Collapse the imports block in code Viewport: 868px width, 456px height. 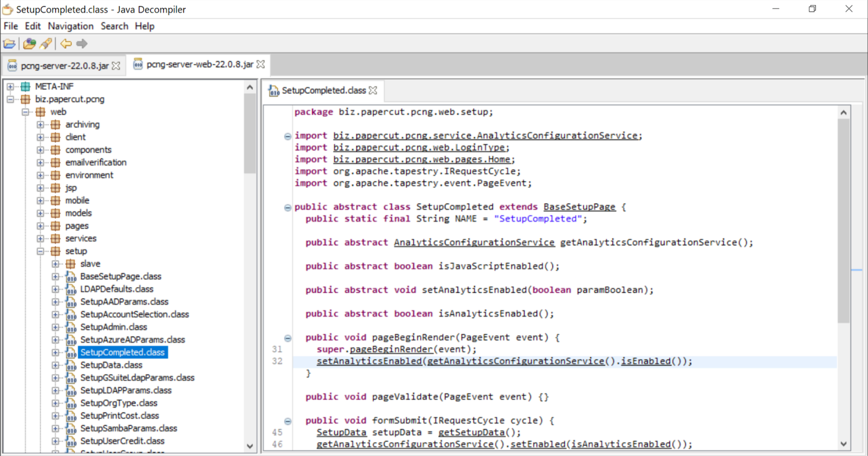click(x=288, y=136)
